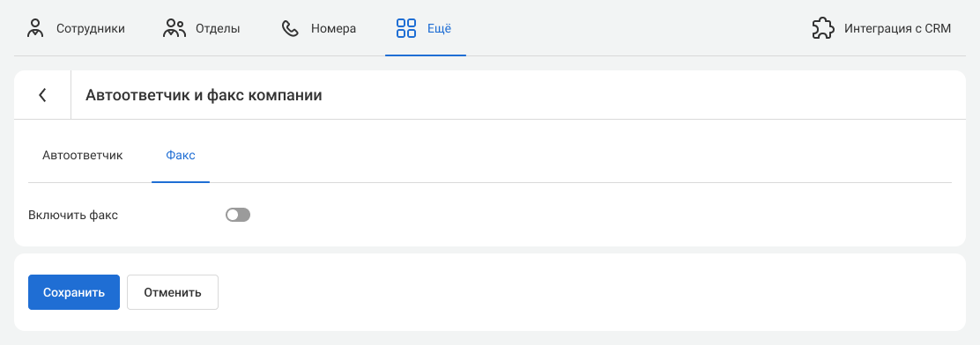Click the Сотрудники person icon
This screenshot has width=980, height=345.
tap(35, 28)
